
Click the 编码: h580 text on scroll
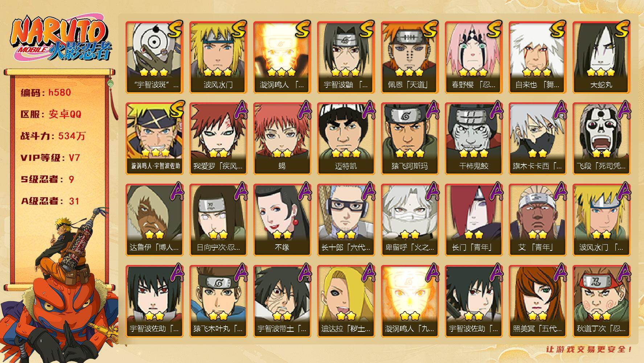tap(46, 93)
